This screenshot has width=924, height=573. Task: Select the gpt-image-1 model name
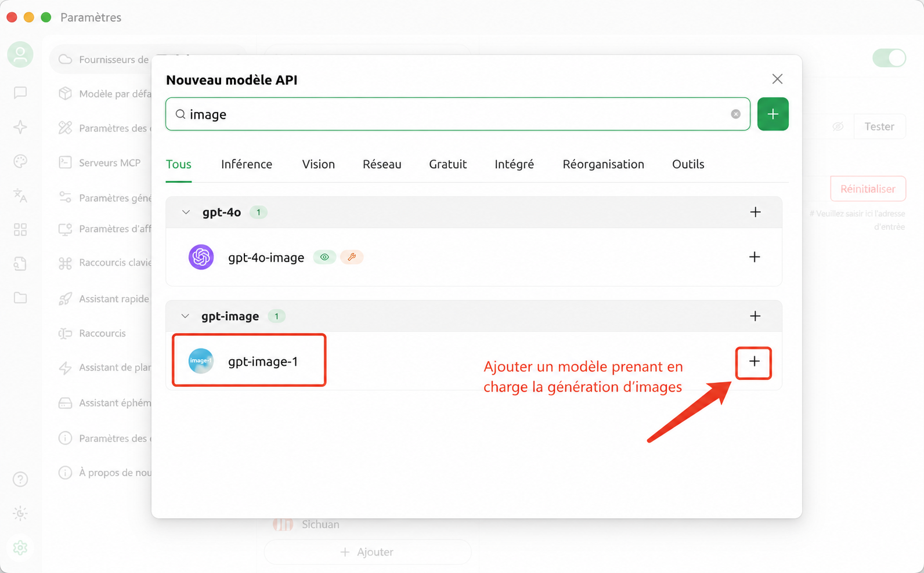[x=263, y=361]
